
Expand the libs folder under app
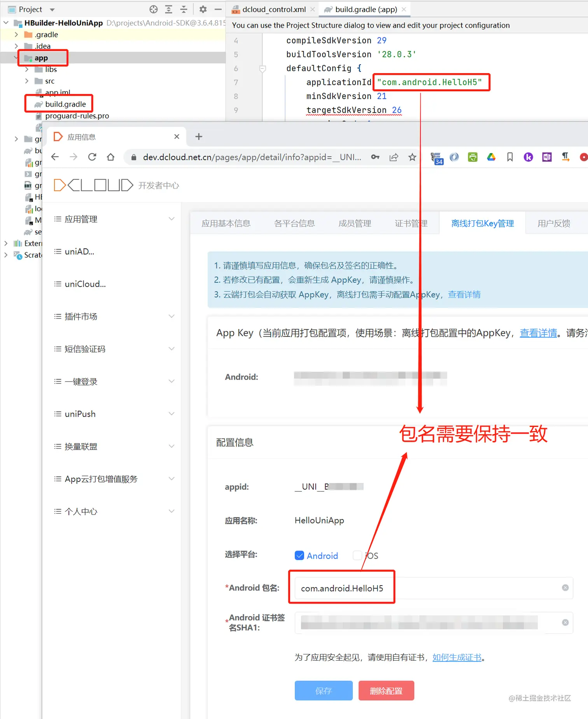(x=26, y=70)
